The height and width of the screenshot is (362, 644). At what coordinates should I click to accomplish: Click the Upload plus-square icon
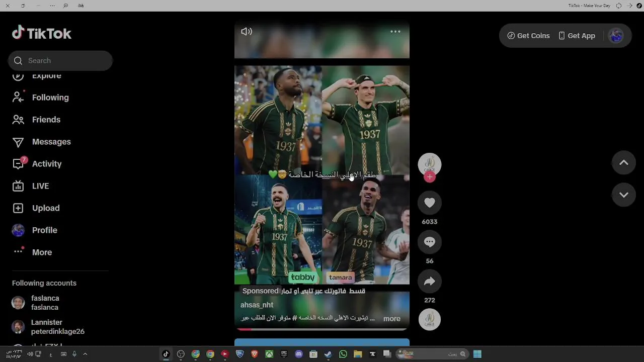(x=18, y=208)
